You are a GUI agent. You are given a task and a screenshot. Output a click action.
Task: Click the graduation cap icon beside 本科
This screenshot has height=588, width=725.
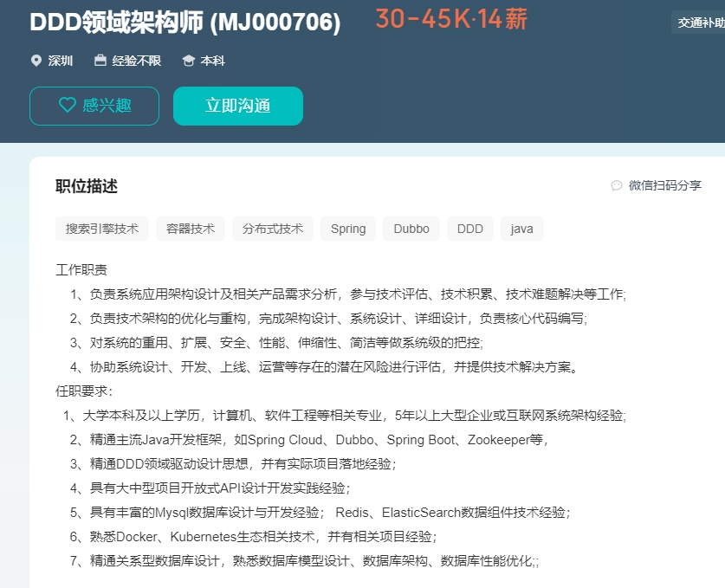(188, 61)
